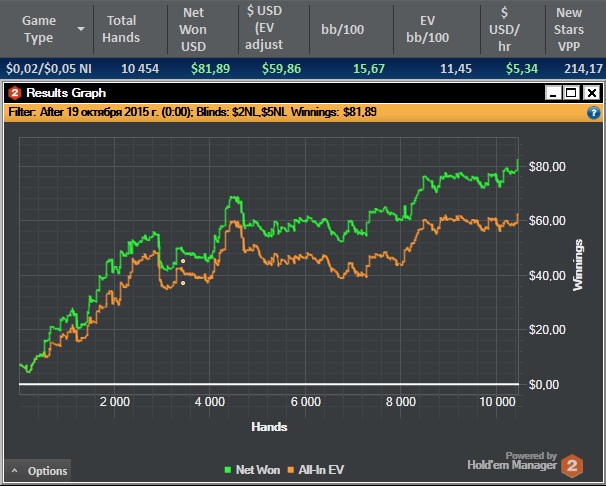Click the $80,00 axis label
Screen dimensions: 606x486
click(547, 167)
